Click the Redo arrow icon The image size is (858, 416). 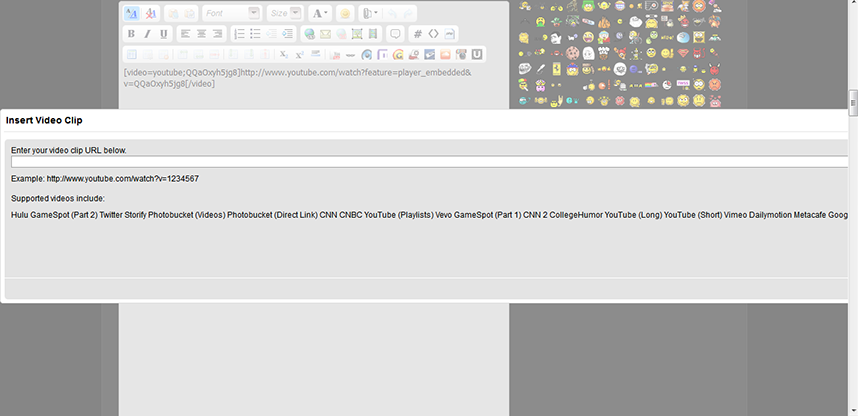point(408,14)
